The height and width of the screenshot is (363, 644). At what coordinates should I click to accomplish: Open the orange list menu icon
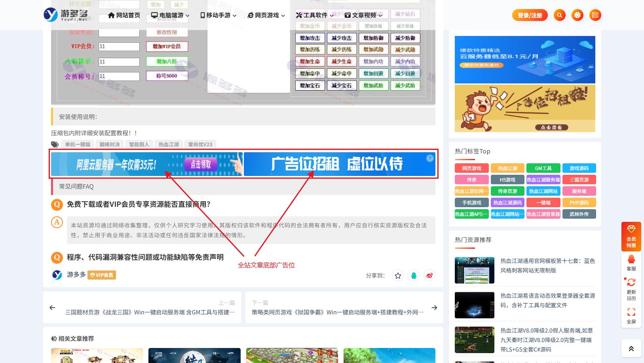(595, 15)
